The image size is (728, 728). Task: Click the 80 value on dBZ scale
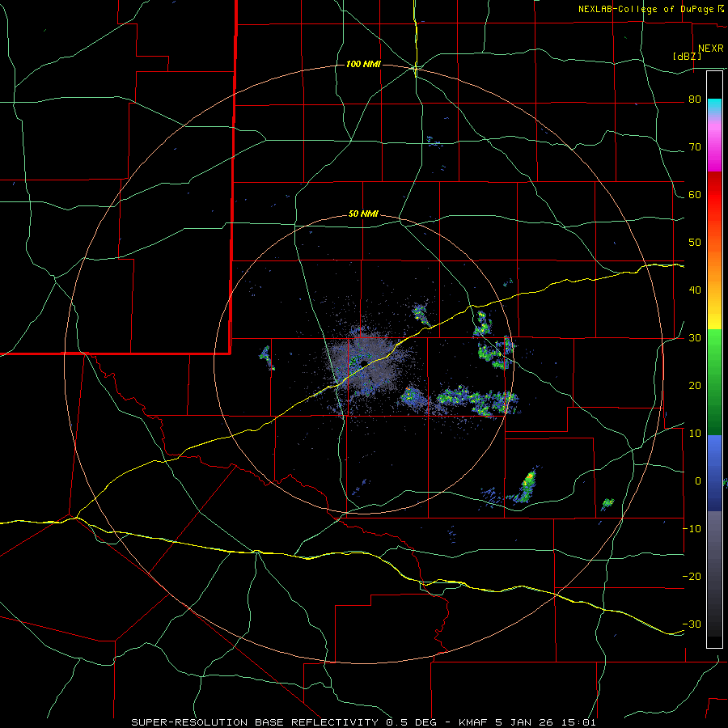click(695, 99)
